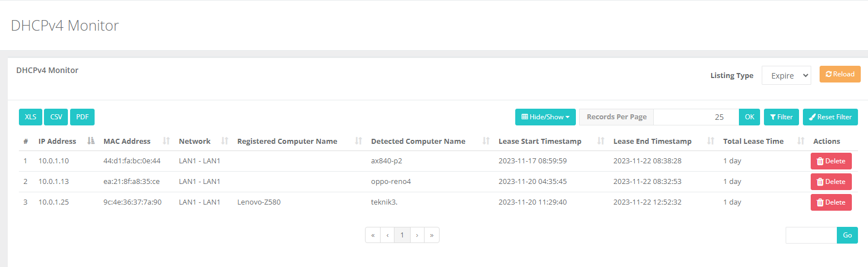Open the Filter options
The image size is (868, 267).
(x=781, y=117)
